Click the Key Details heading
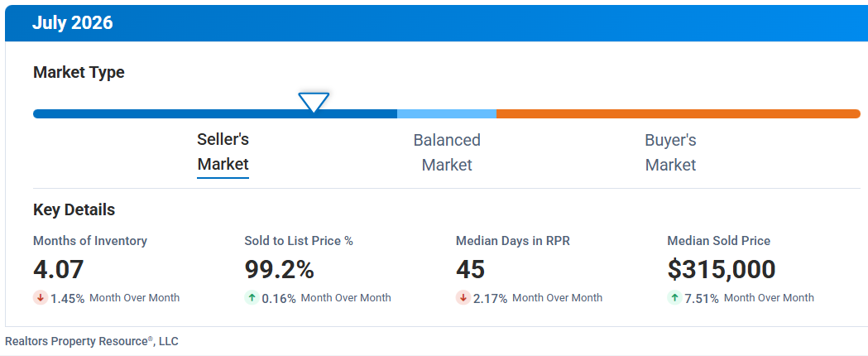868x356 pixels. [x=74, y=210]
